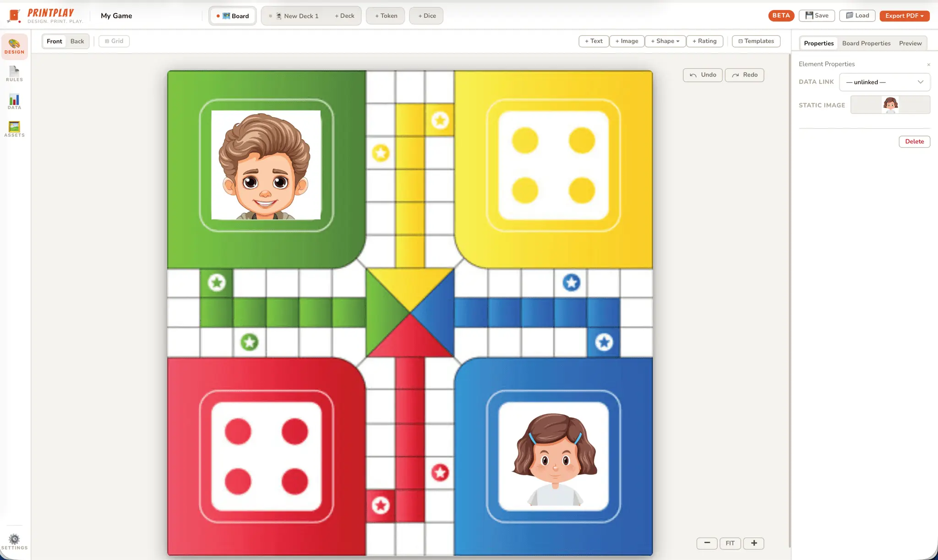
Task: Expand the + Shape dropdown
Action: click(x=665, y=41)
